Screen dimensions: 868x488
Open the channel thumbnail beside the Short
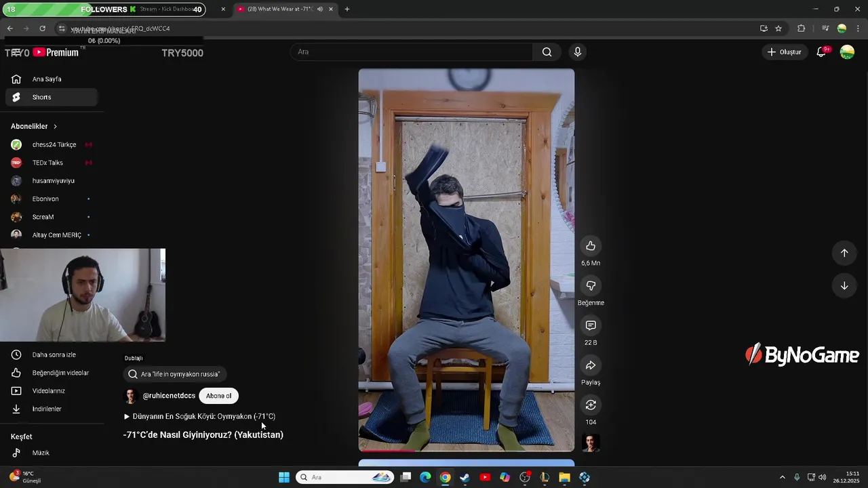(x=591, y=443)
